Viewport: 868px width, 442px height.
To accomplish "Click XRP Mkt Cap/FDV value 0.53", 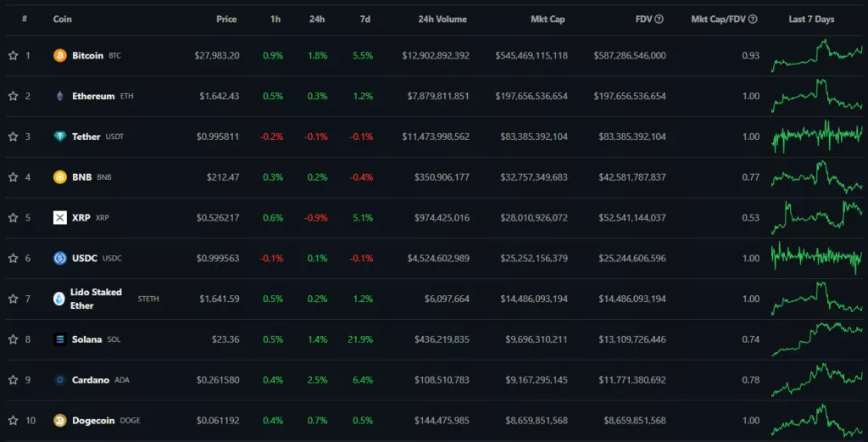I will (751, 218).
